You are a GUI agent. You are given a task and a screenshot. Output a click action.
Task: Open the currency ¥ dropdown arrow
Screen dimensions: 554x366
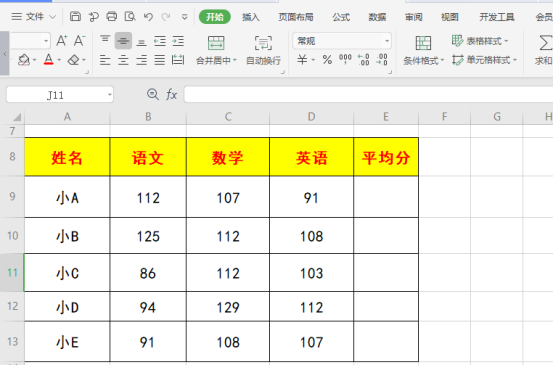pos(313,60)
